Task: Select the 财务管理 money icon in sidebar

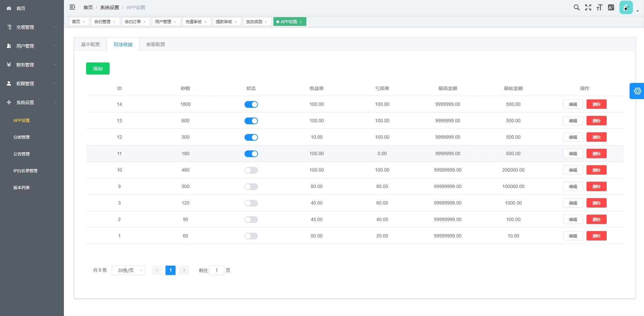Action: point(9,64)
